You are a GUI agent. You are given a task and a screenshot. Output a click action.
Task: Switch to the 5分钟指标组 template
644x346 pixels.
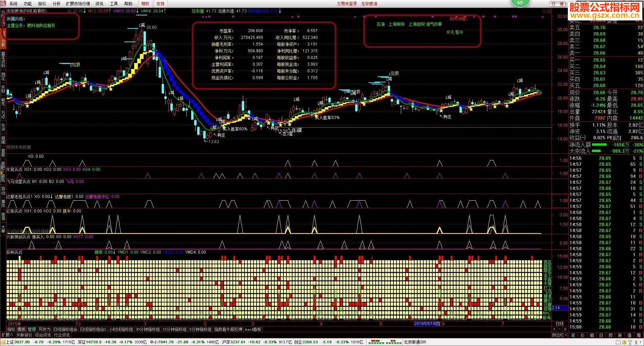[x=200, y=330]
